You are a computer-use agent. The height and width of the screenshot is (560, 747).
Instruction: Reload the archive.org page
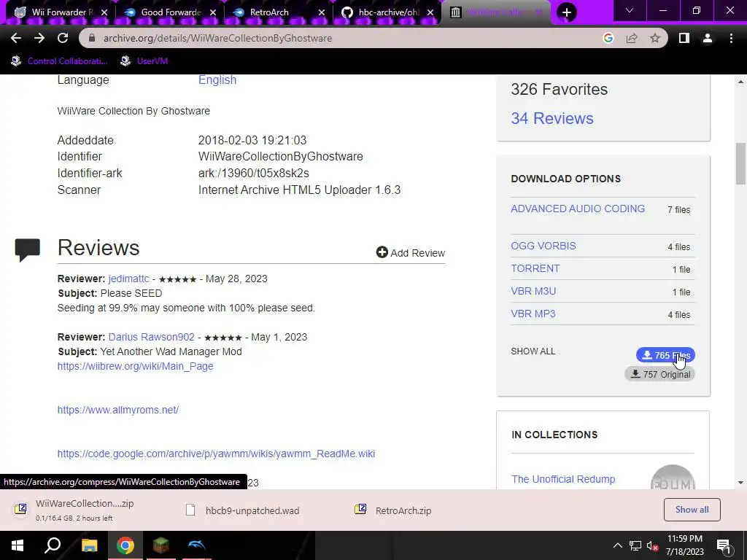(63, 38)
